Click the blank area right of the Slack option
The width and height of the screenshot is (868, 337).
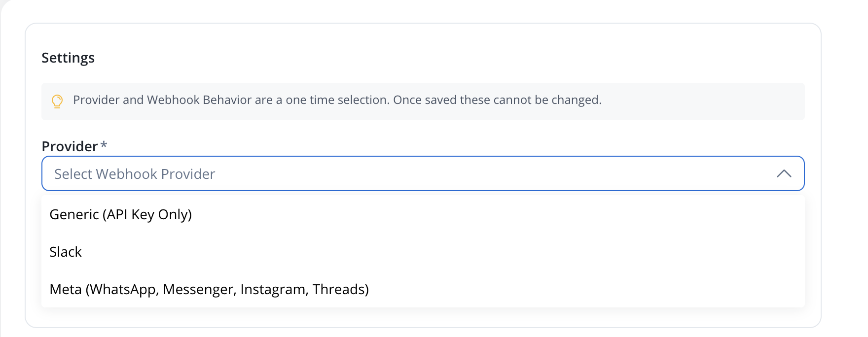(444, 252)
